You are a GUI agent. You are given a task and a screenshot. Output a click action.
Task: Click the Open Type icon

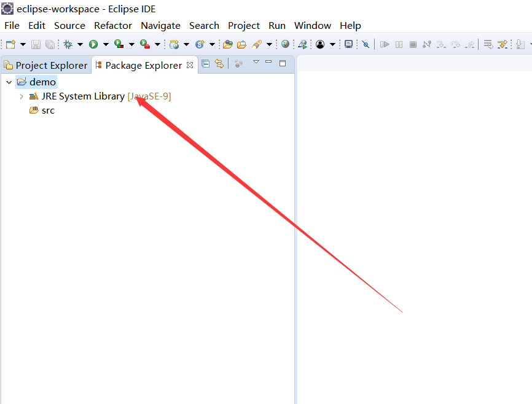tap(228, 44)
